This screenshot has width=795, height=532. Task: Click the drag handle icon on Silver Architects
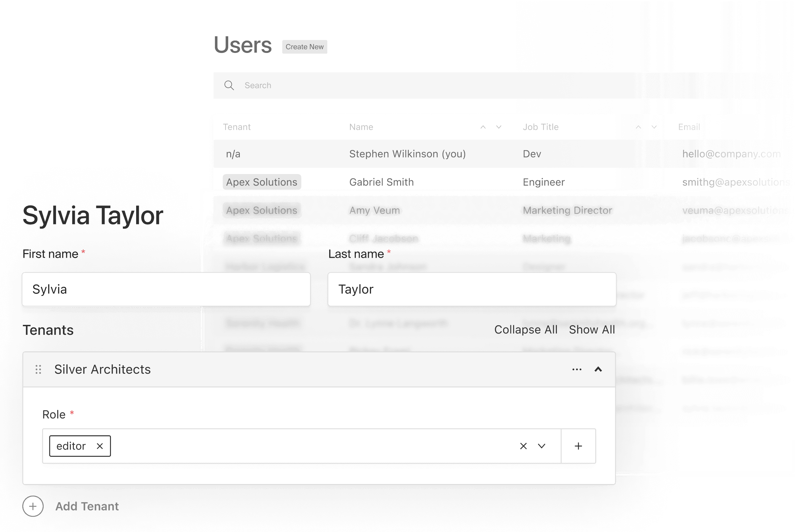[39, 369]
